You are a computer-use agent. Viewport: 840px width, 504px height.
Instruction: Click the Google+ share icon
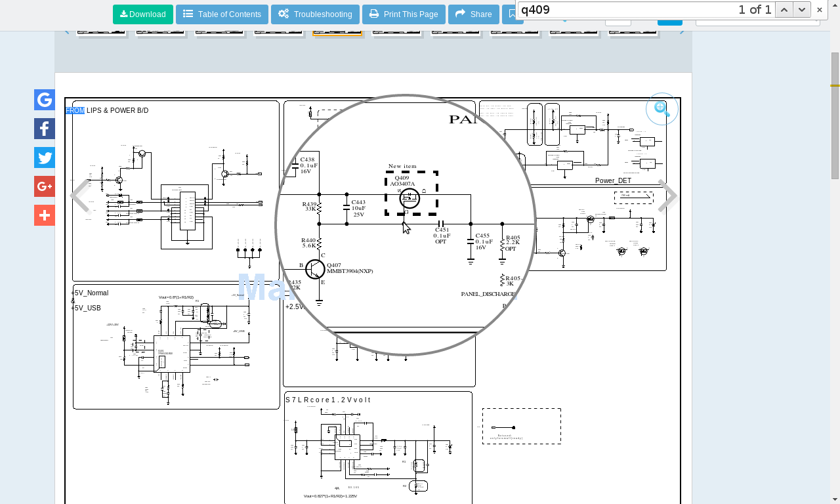coord(45,186)
